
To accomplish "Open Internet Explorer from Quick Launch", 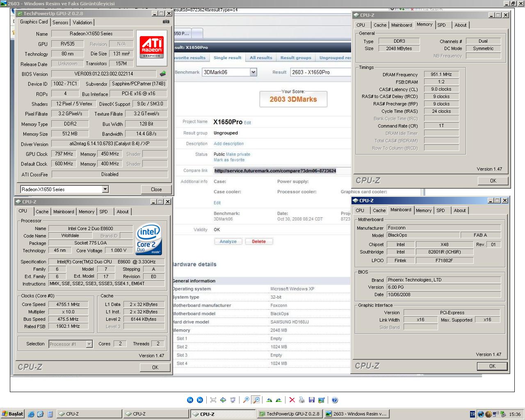I will pos(31,414).
